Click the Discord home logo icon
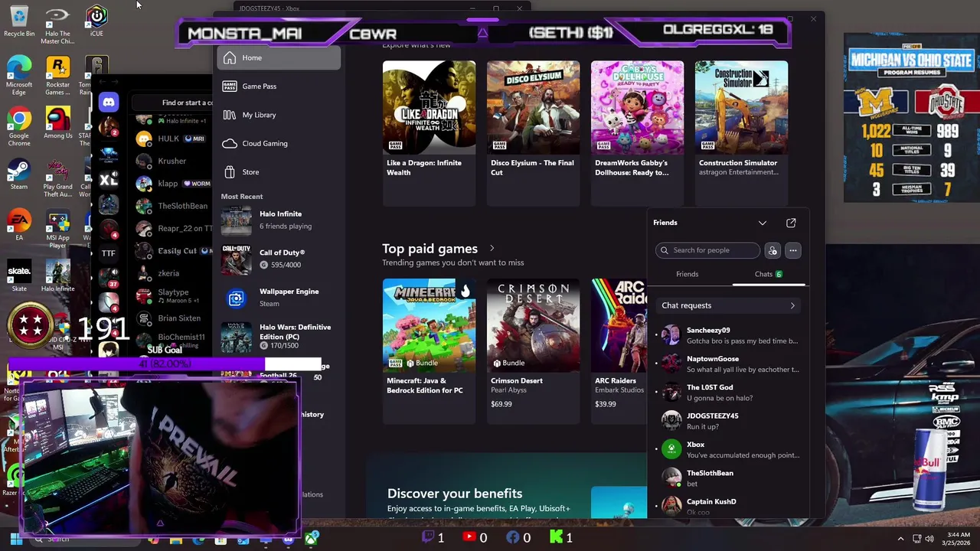Viewport: 980px width, 551px height. pyautogui.click(x=109, y=102)
